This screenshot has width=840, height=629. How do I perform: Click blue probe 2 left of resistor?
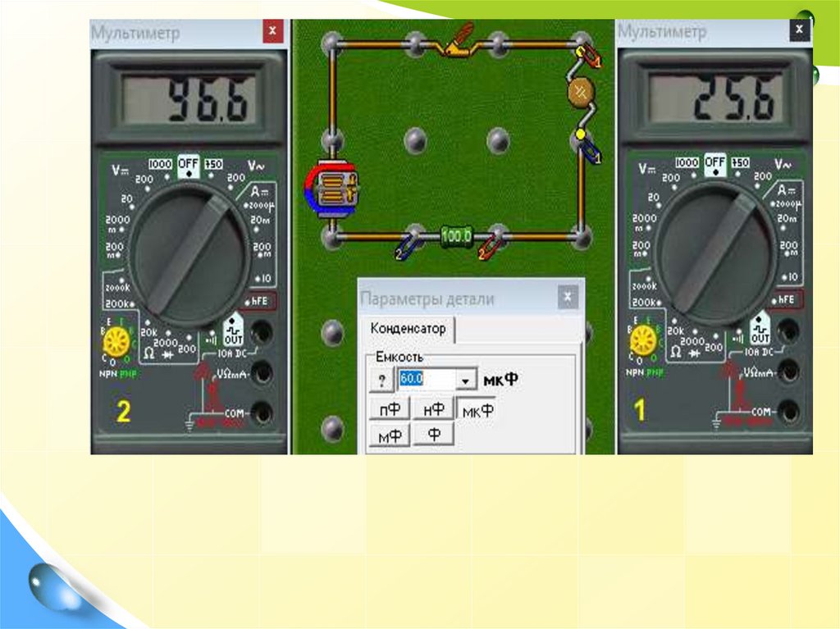point(408,246)
